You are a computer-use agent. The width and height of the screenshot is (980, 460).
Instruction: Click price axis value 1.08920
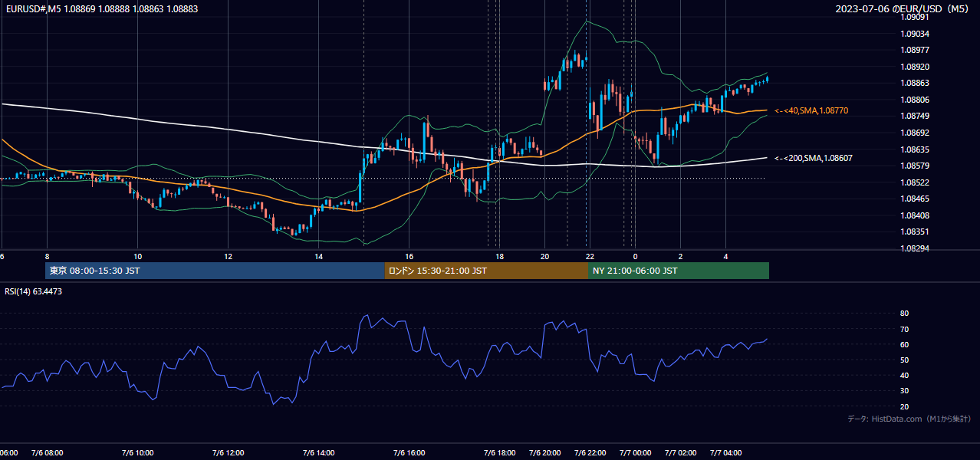[x=916, y=67]
